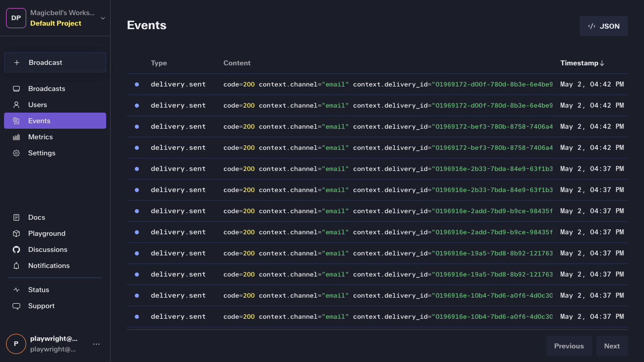Sort by the Timestamp column
The width and height of the screenshot is (644, 362).
[x=583, y=63]
